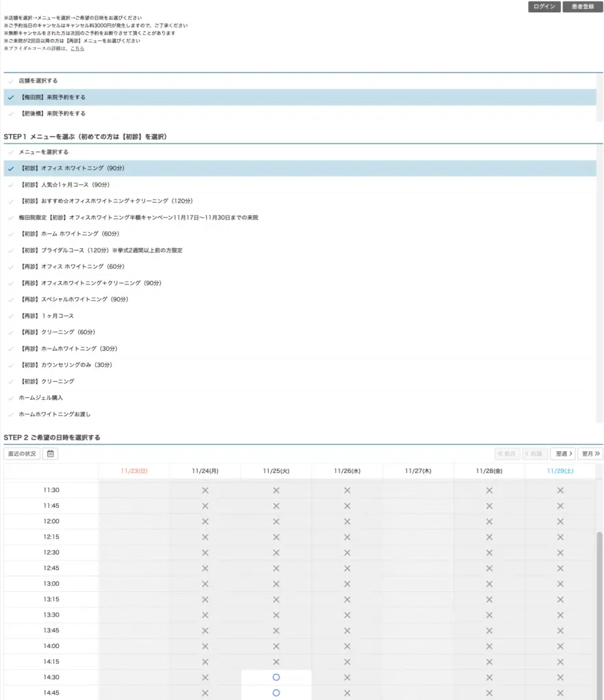Viewport: 604px width, 700px height.
Task: Go to next week with 翌週 button
Action: 562,453
